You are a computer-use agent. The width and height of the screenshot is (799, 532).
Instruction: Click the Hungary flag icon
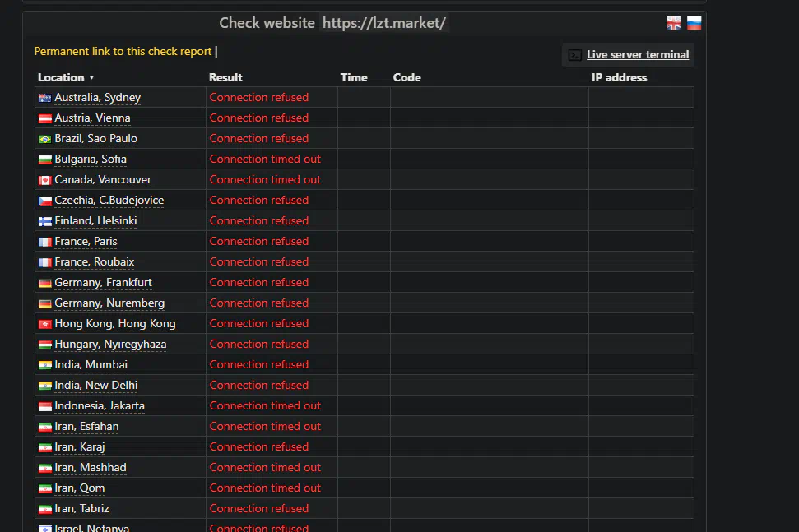[44, 345]
